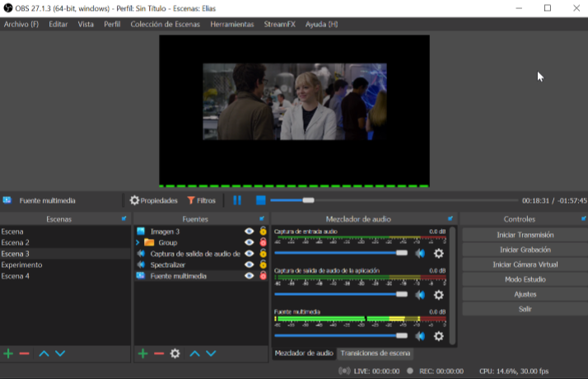This screenshot has width=588, height=379.
Task: Undock the Controles panel
Action: point(584,218)
